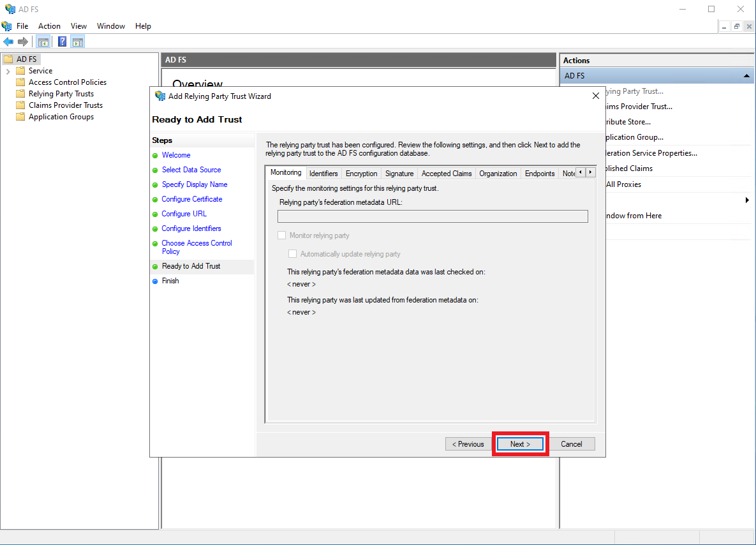The height and width of the screenshot is (545, 756).
Task: Click the Next button
Action: (520, 444)
